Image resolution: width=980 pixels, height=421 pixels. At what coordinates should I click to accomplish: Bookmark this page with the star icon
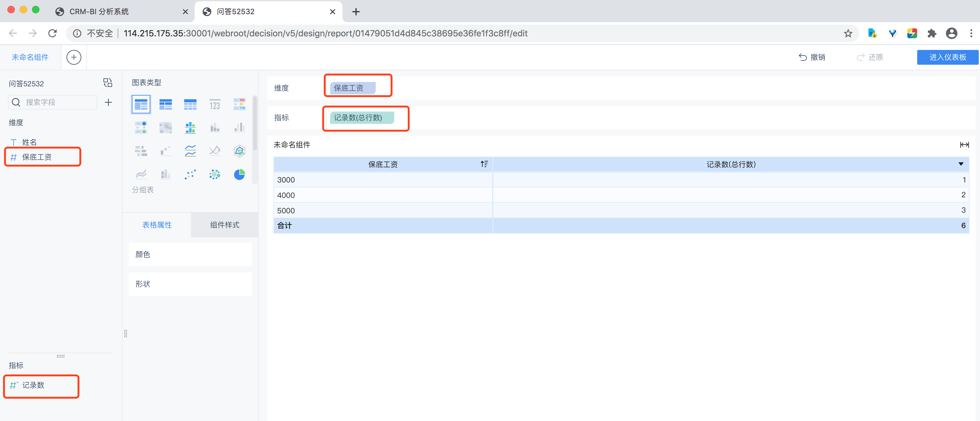point(848,34)
